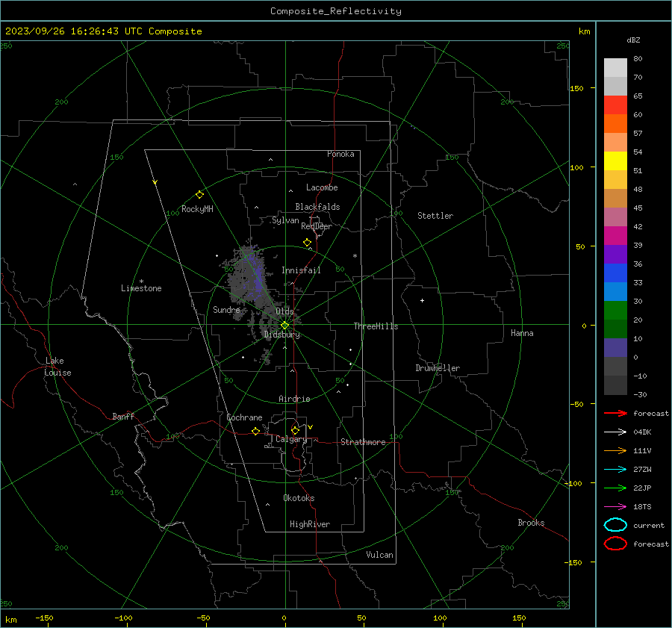Click the dBZ legend heading

[633, 40]
